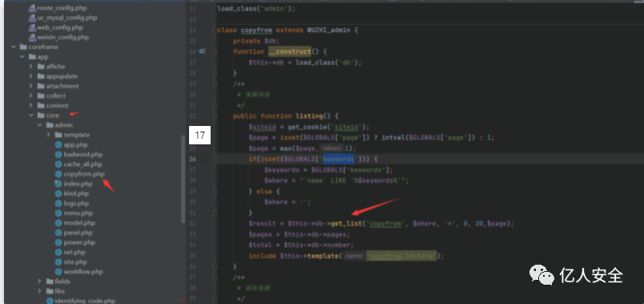Open site.php in project tree
Viewport: 644px width, 304px height.
pos(75,262)
